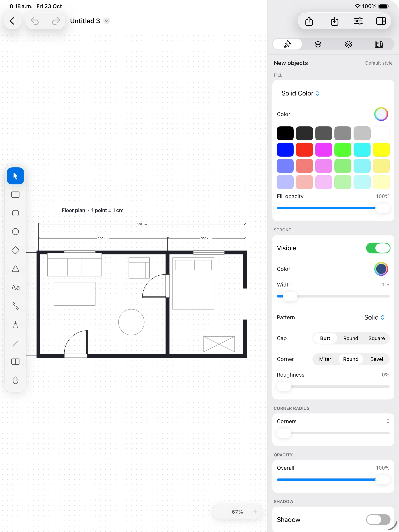399x532 pixels.
Task: Select the rectangle shape tool
Action: pyautogui.click(x=15, y=194)
